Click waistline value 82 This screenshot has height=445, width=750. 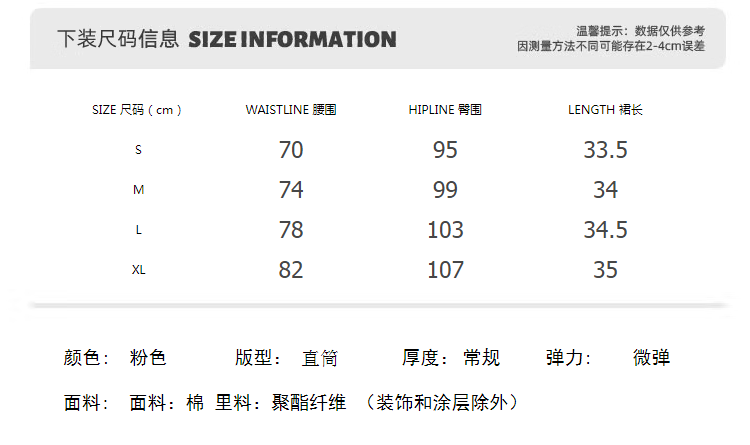click(291, 270)
